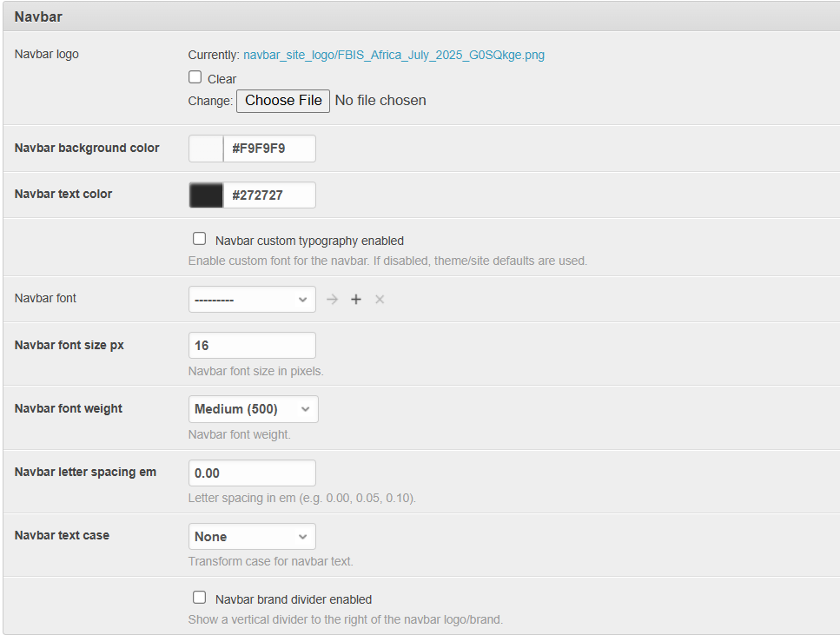Focus the #272727 text color hex field
840x635 pixels.
tap(268, 195)
